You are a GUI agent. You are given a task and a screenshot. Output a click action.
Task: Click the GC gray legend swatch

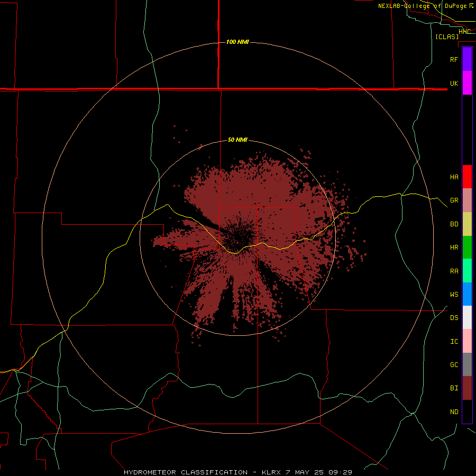(x=467, y=364)
